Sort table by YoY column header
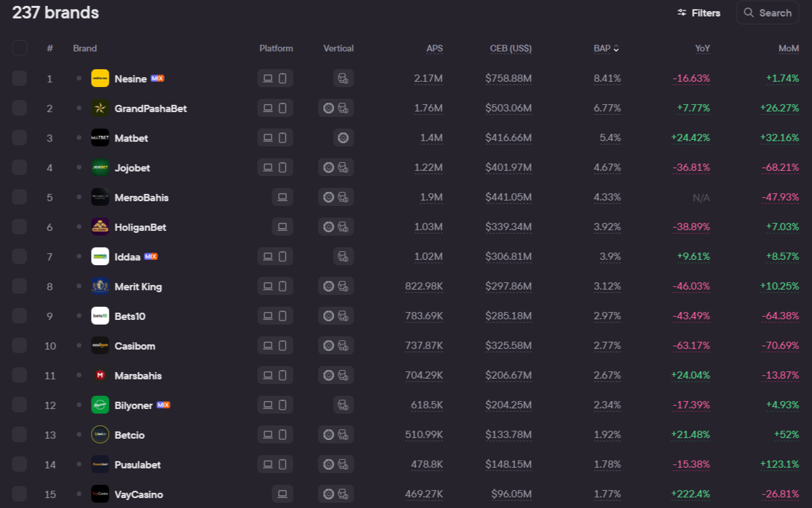This screenshot has height=508, width=812. click(x=703, y=48)
